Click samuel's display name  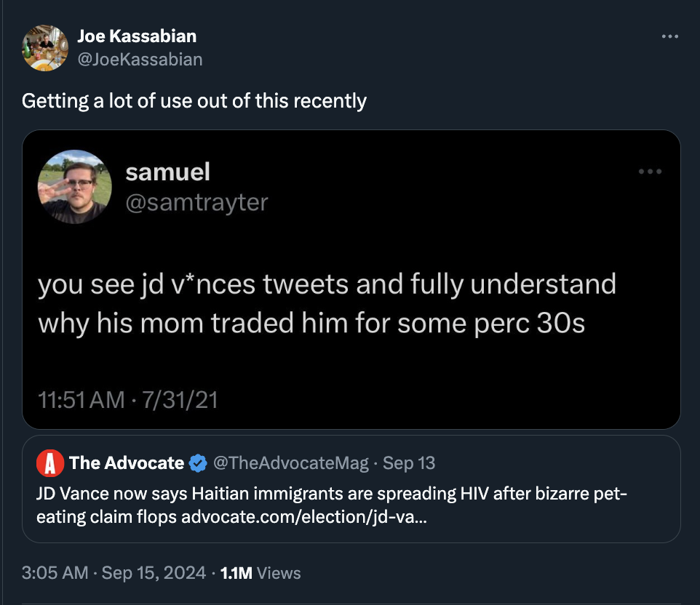[167, 172]
